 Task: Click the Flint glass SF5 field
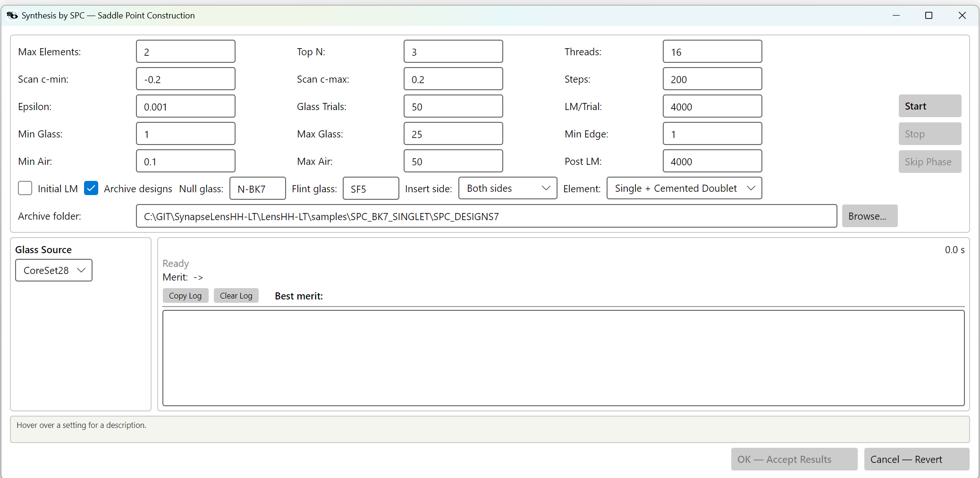click(x=371, y=188)
